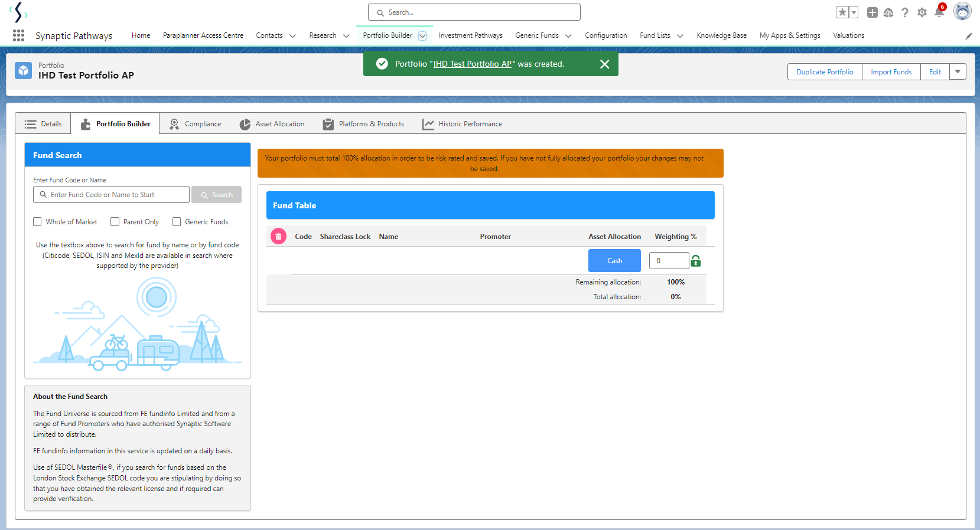Click the Import Funds button
Screen dimensions: 980x530
891,72
